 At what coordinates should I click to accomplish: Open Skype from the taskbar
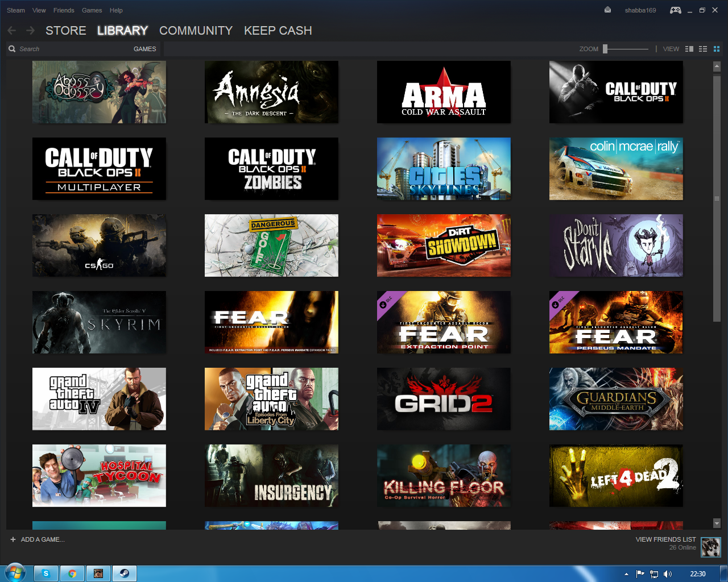(x=46, y=573)
